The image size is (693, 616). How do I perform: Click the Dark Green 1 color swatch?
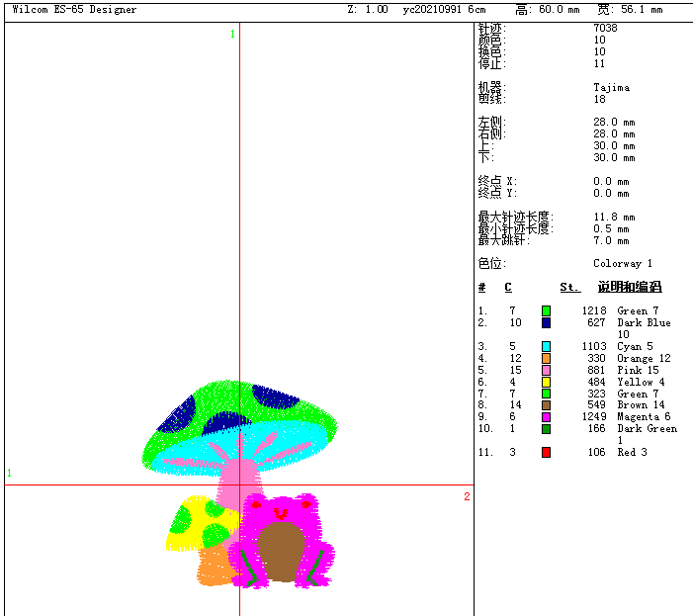[x=546, y=429]
